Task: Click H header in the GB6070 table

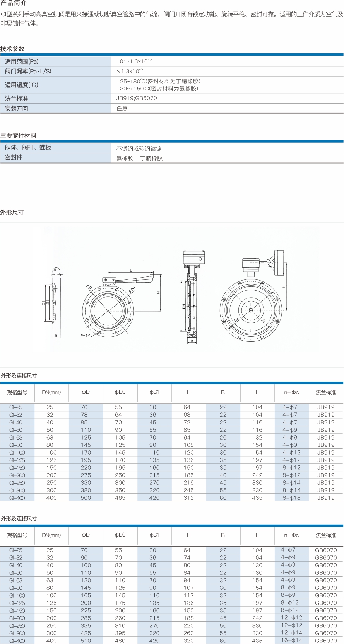Action: (x=188, y=535)
